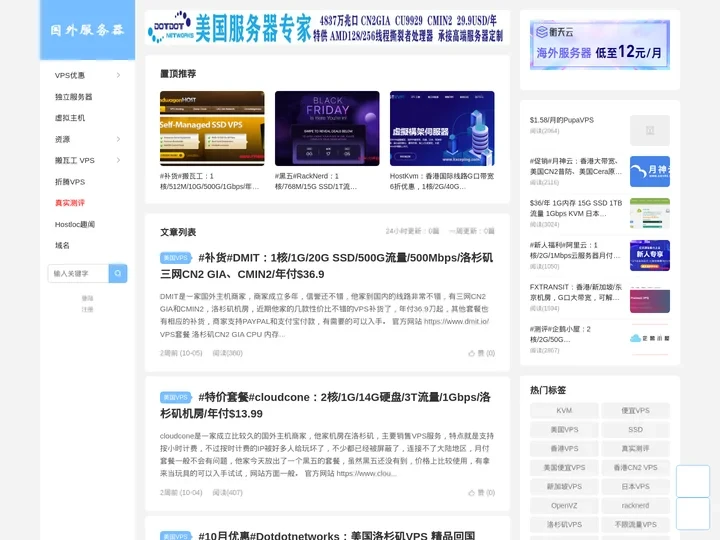The width and height of the screenshot is (720, 540).
Task: Click the 国外服务器 site logo
Action: click(87, 30)
